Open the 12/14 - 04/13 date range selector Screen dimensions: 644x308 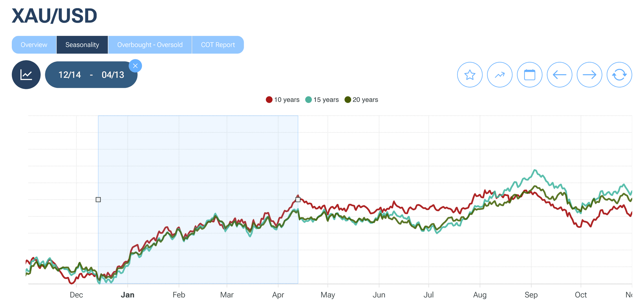91,74
